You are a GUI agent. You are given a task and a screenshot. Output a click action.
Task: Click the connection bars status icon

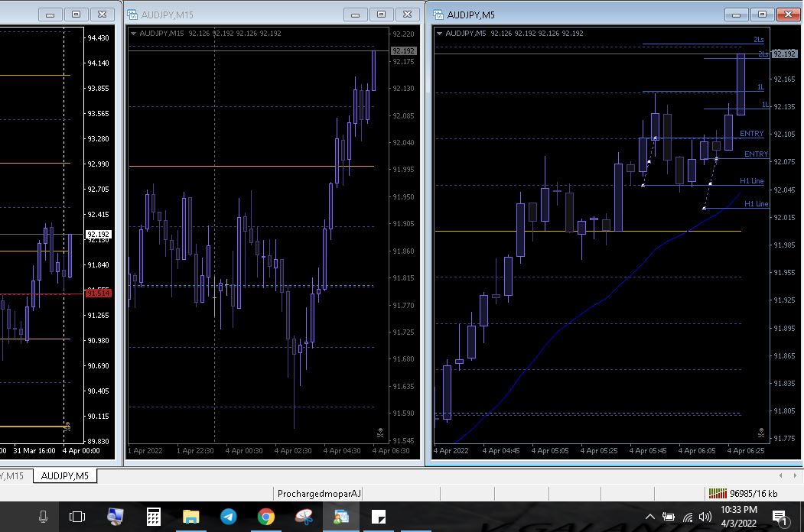tap(718, 494)
